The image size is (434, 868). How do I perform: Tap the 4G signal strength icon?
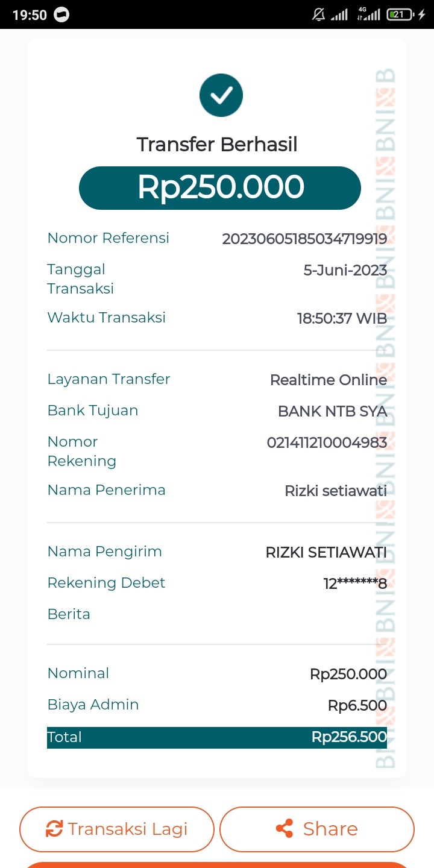click(x=368, y=14)
